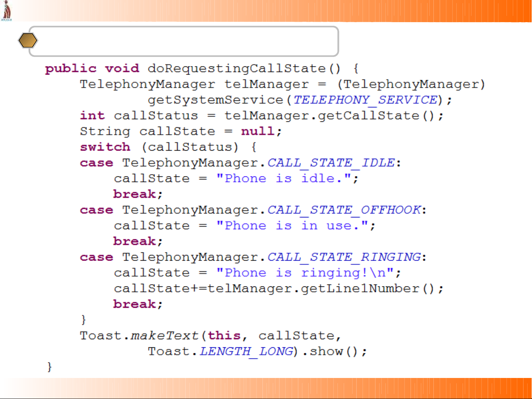This screenshot has height=399, width=532.
Task: Click the 'this' keyword in makeText
Action: coord(224,336)
